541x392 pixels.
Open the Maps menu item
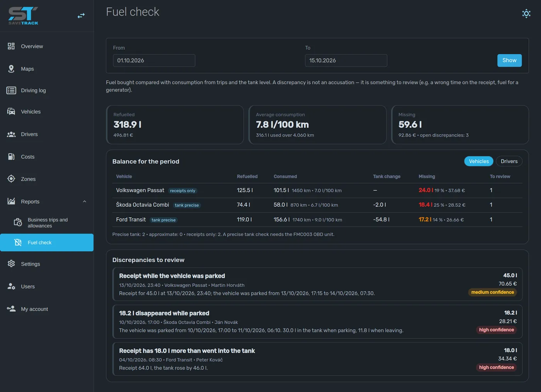coord(47,69)
